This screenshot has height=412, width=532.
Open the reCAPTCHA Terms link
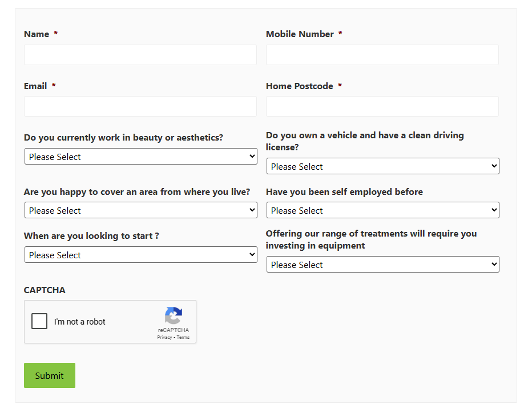[x=183, y=337]
